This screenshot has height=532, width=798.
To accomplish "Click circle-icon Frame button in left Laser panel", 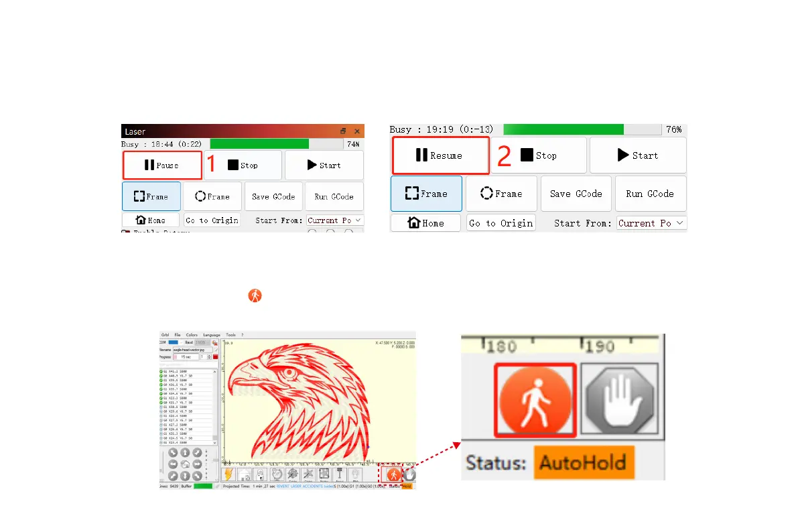I will pyautogui.click(x=212, y=196).
